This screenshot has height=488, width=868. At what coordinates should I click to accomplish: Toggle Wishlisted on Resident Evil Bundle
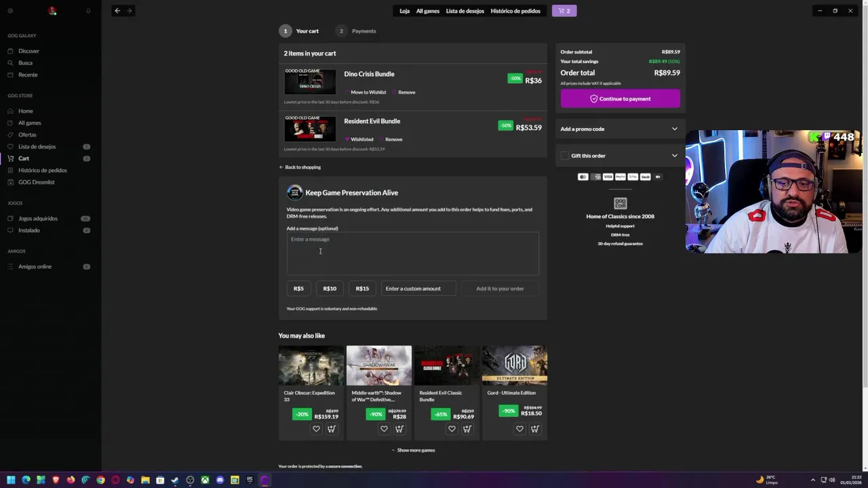coord(358,140)
